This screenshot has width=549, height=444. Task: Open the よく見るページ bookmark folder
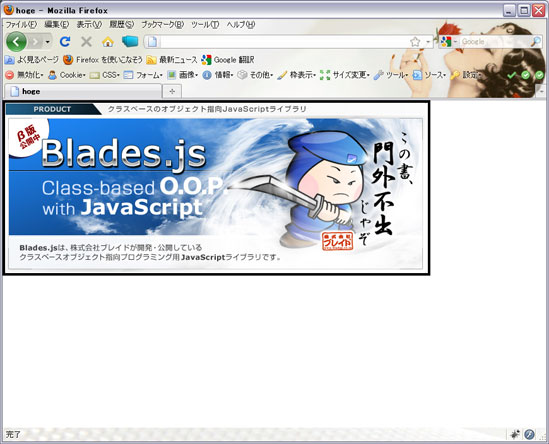pyautogui.click(x=31, y=60)
